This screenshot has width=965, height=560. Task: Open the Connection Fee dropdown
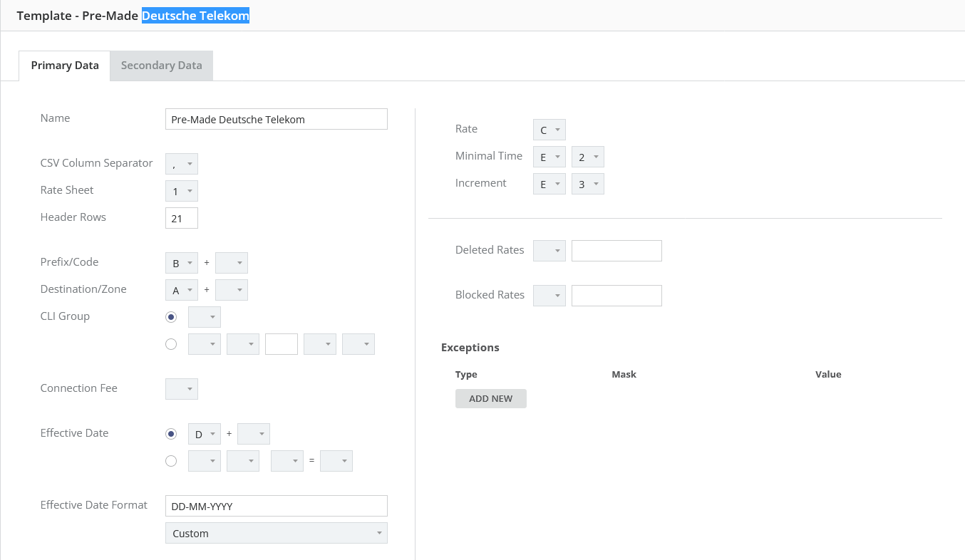(182, 389)
